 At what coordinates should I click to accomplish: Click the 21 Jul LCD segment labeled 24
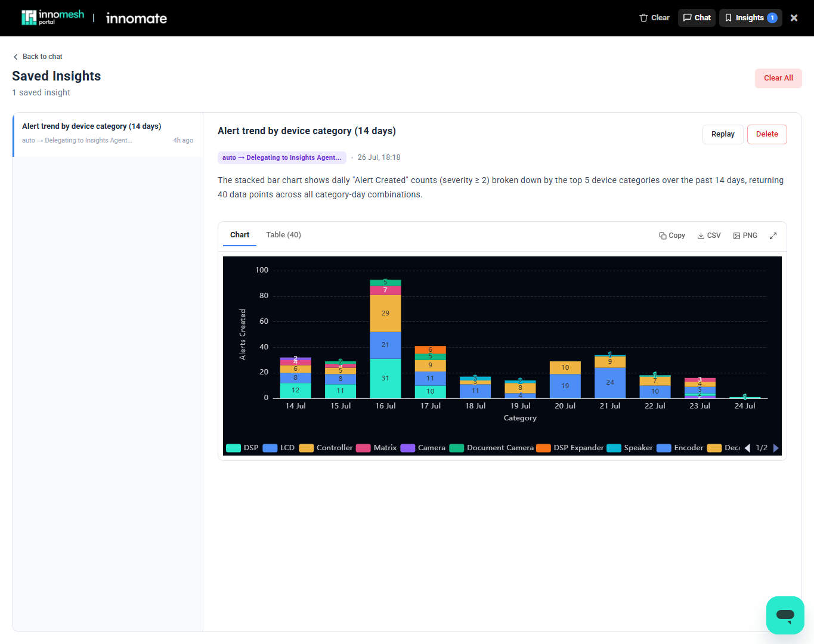(x=610, y=383)
